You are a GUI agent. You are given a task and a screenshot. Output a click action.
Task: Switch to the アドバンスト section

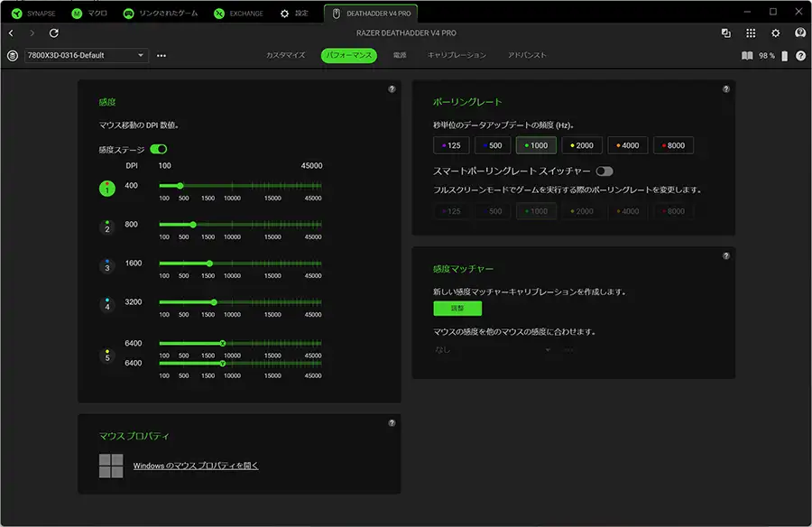tap(527, 55)
